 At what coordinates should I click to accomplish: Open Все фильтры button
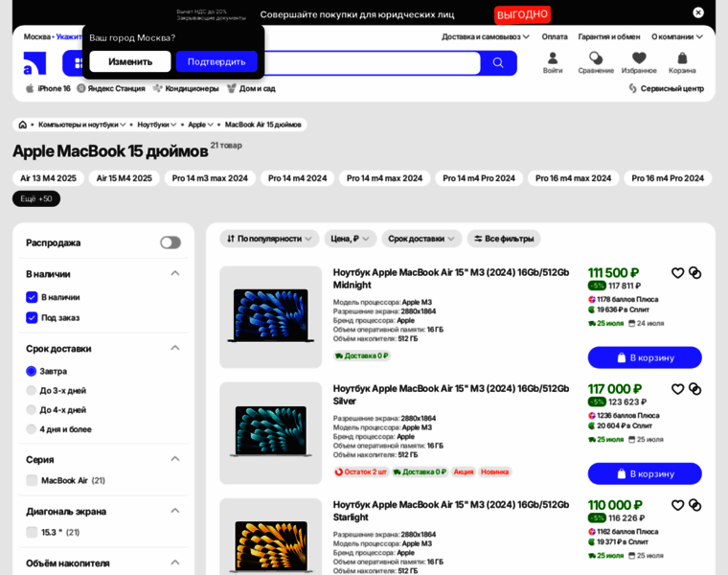(504, 239)
